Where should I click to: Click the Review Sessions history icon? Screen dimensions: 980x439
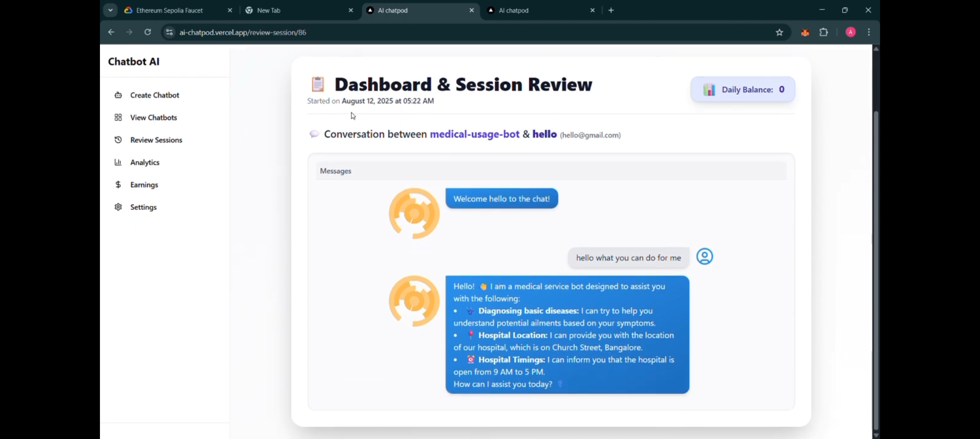[118, 140]
